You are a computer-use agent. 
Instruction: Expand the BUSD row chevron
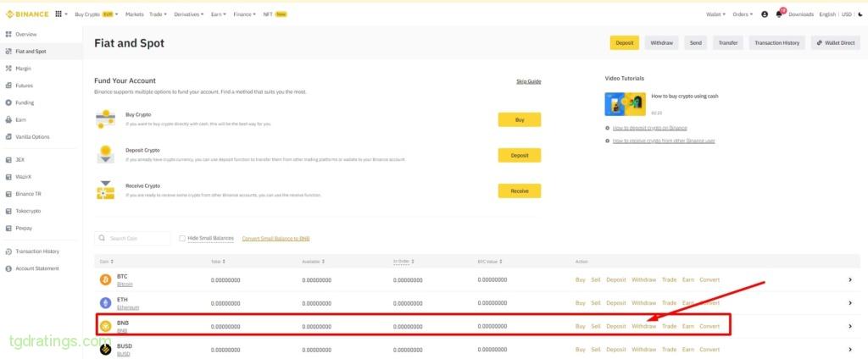tap(850, 350)
